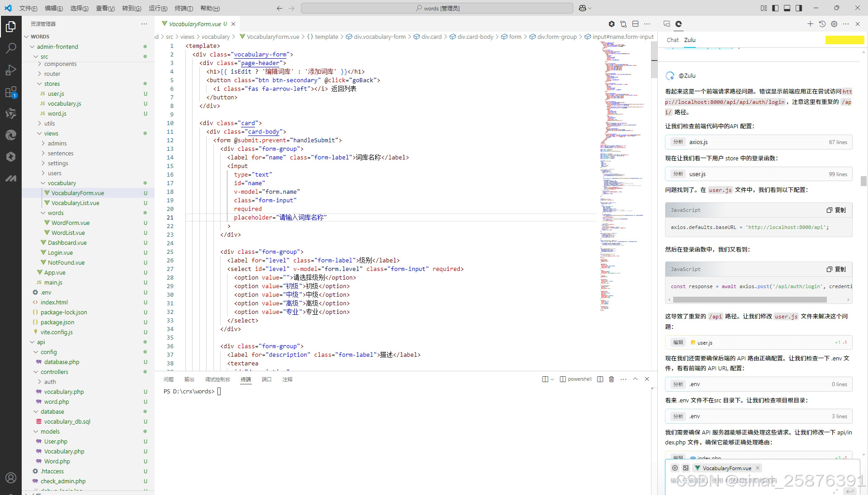Open the Run and Debug view
The height and width of the screenshot is (495, 868).
[11, 70]
